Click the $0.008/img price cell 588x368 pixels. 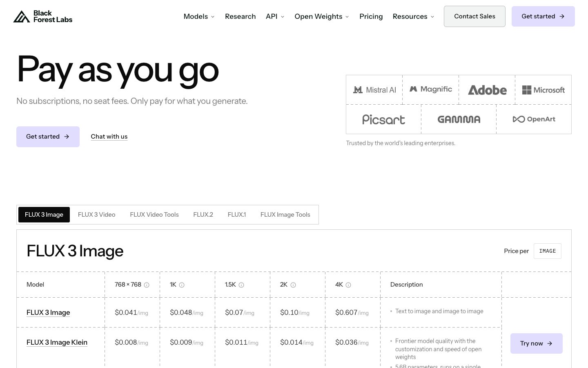131,342
